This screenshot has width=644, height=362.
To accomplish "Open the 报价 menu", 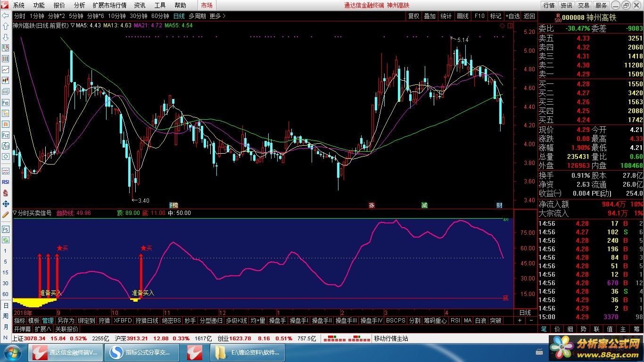I will (59, 5).
